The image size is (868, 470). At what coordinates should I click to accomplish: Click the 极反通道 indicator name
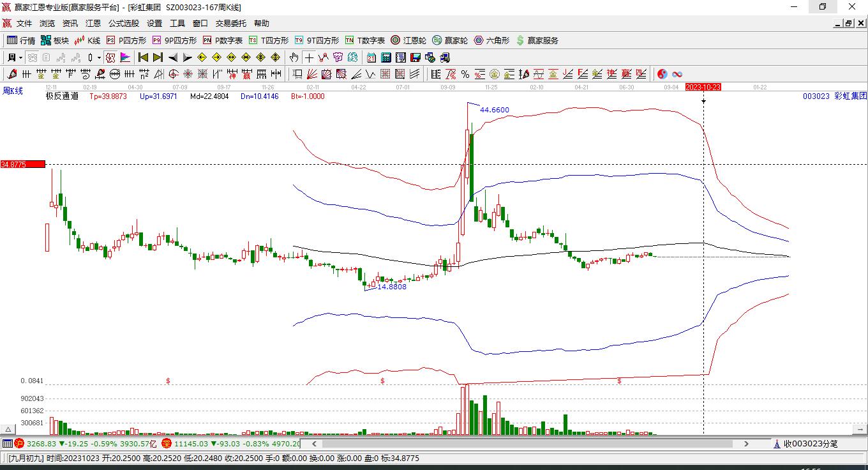coord(62,96)
